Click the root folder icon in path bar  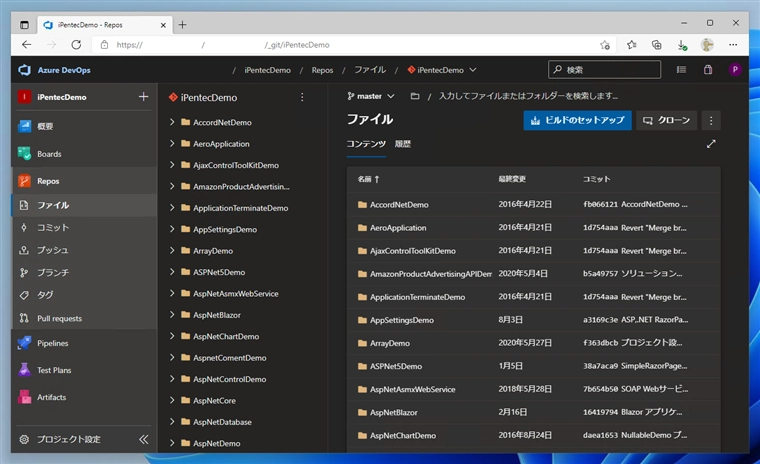point(415,96)
